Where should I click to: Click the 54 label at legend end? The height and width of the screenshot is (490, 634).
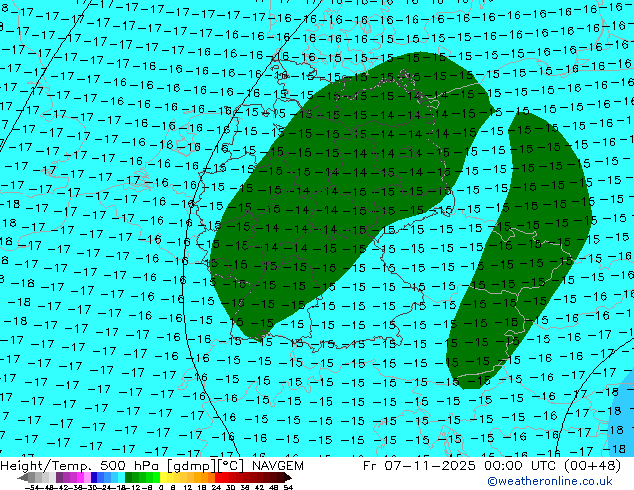[288, 487]
